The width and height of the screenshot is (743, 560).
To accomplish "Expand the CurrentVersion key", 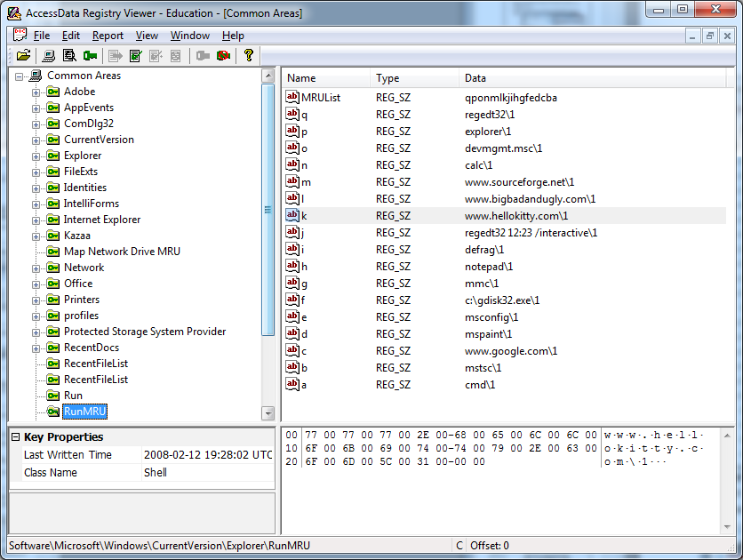I will (x=36, y=140).
